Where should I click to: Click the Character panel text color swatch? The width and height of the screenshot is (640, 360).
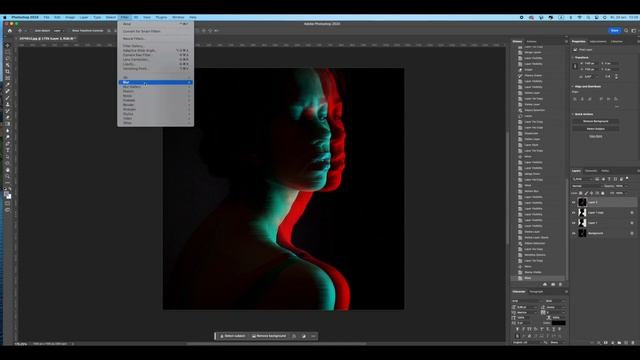[559, 323]
